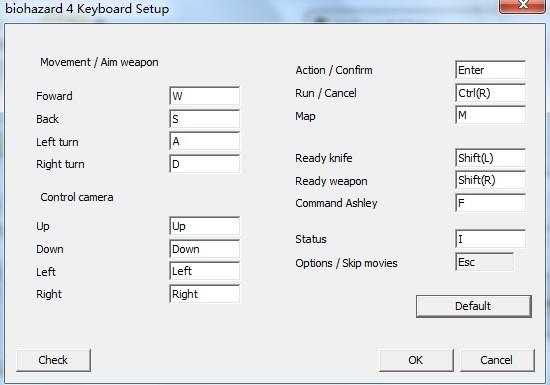Screen dimensions: 550x385
Task: Focus the Ready knife Shift(L) field
Action: tap(490, 158)
